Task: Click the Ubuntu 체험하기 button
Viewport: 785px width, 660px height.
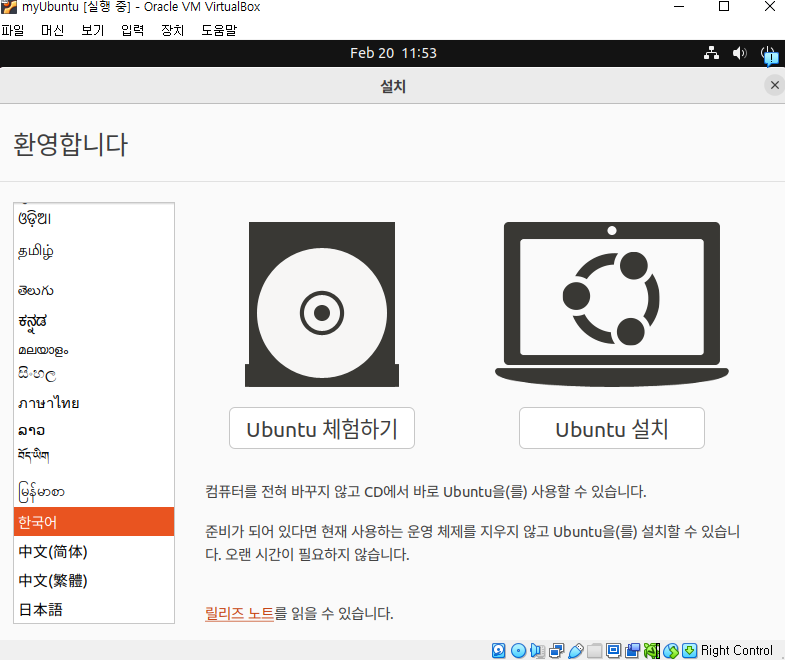Action: pyautogui.click(x=322, y=428)
